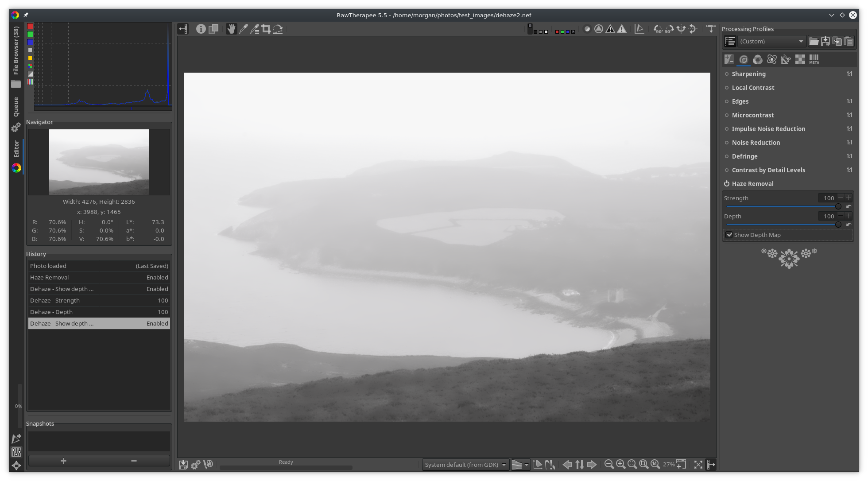
Task: Hide the red histogram channel
Action: [30, 26]
